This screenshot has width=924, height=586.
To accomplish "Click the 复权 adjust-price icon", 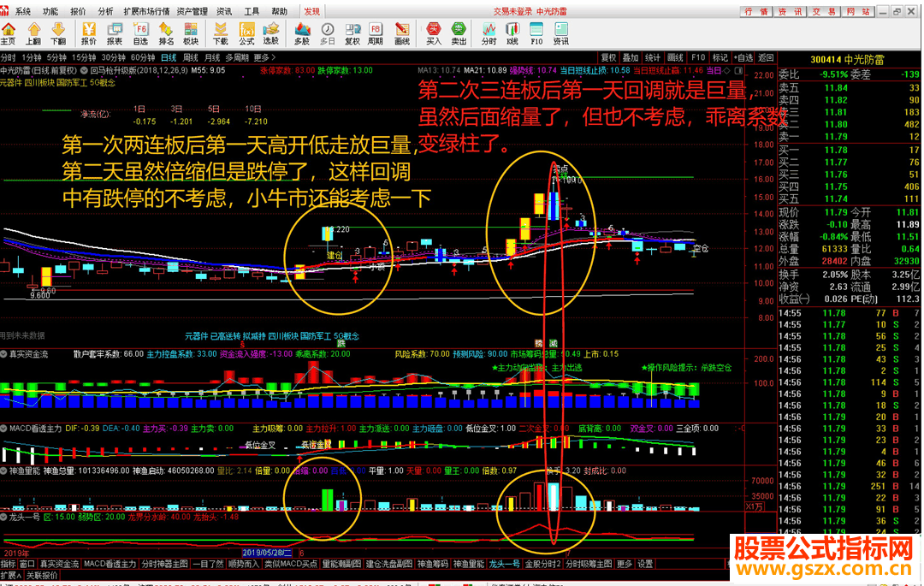I will point(352,33).
